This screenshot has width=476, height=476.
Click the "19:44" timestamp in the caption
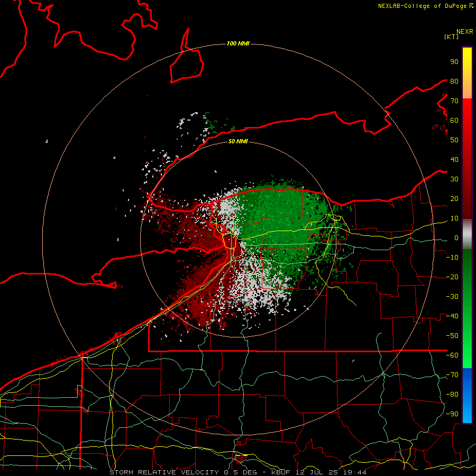click(x=355, y=472)
